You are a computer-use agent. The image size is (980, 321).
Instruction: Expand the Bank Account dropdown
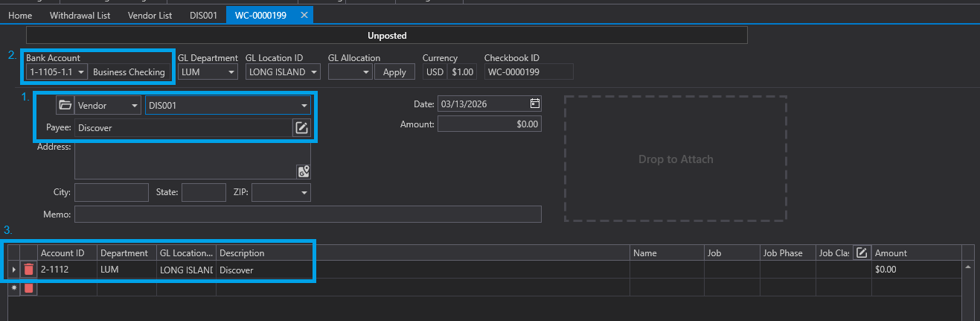point(80,72)
